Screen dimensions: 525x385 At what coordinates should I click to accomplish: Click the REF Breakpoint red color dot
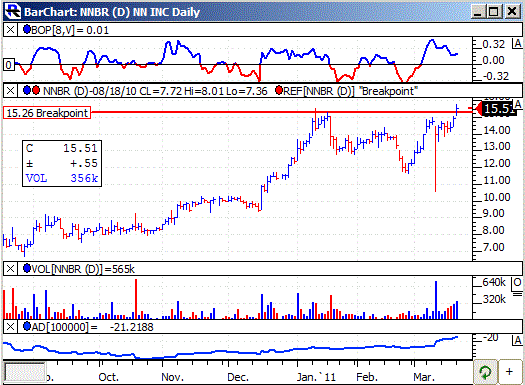point(279,90)
